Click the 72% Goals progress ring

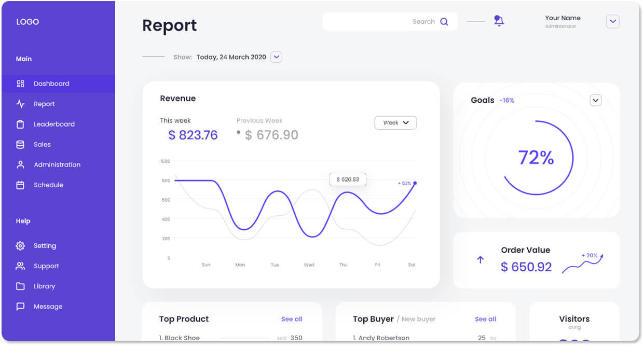[537, 158]
